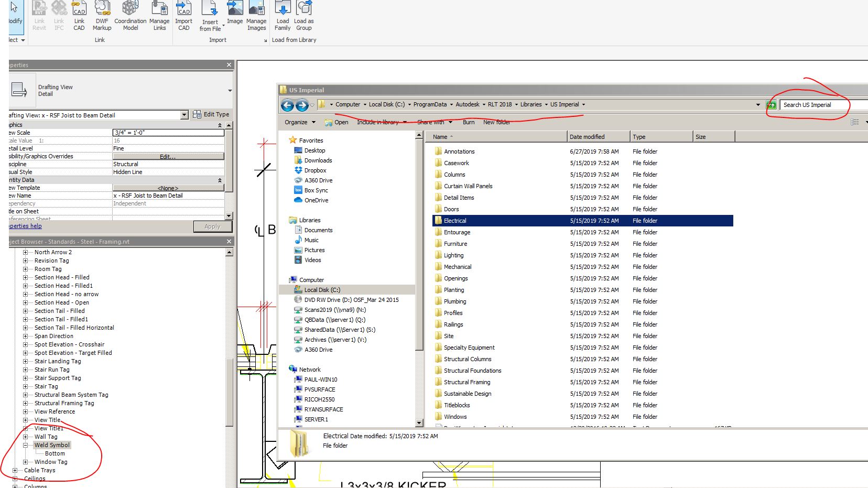The height and width of the screenshot is (488, 868).
Task: Click Burn in the Explorer toolbar
Action: pos(468,122)
